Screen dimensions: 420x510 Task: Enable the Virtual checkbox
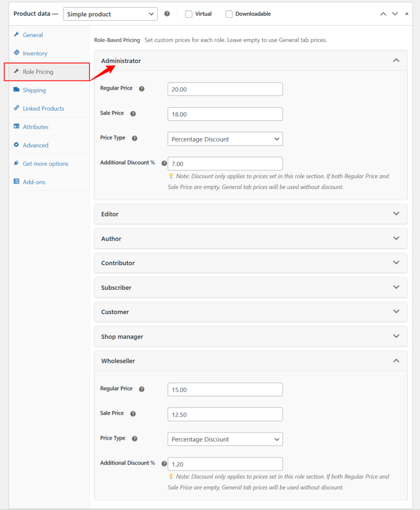(x=189, y=14)
